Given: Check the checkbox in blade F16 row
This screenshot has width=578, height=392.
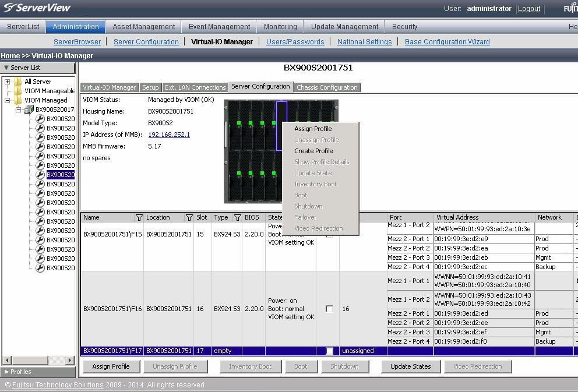Looking at the screenshot, I should tap(329, 309).
